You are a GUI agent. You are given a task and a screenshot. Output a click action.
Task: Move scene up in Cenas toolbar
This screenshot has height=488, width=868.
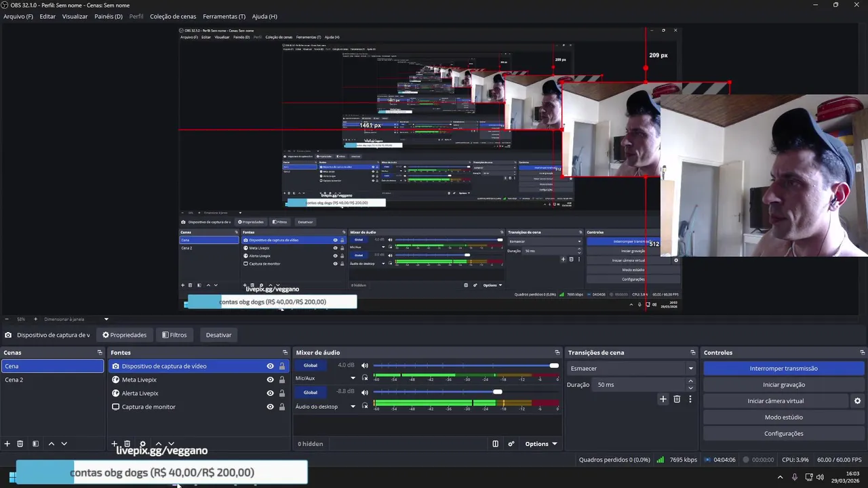click(x=52, y=444)
